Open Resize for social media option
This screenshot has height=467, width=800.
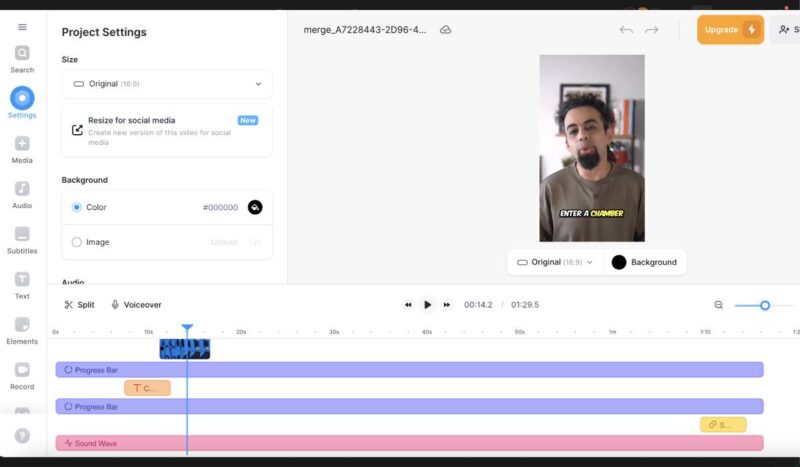pos(167,131)
